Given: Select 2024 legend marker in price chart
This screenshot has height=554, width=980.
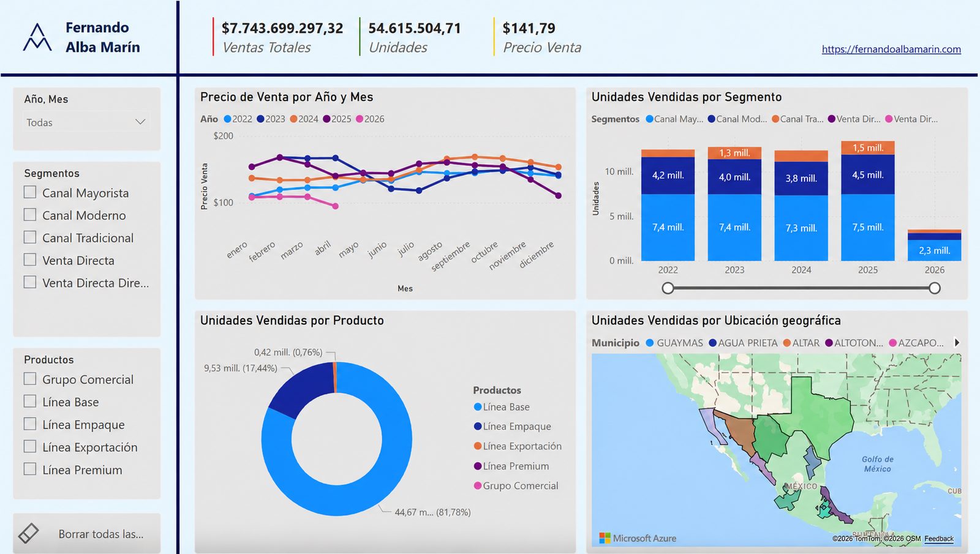Looking at the screenshot, I should [294, 119].
